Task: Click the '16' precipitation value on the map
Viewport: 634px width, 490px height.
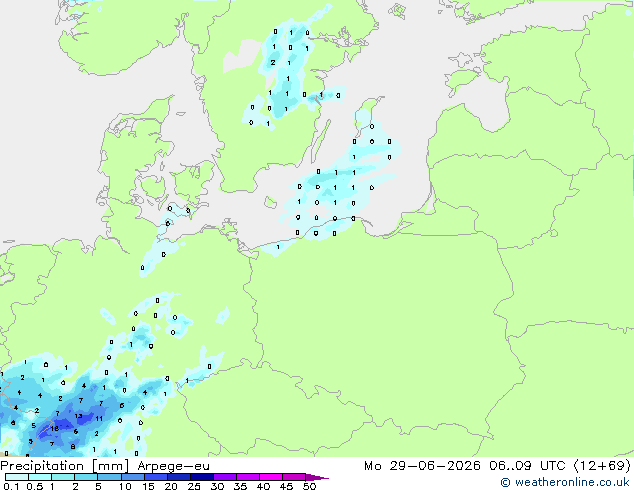Action: (x=55, y=429)
